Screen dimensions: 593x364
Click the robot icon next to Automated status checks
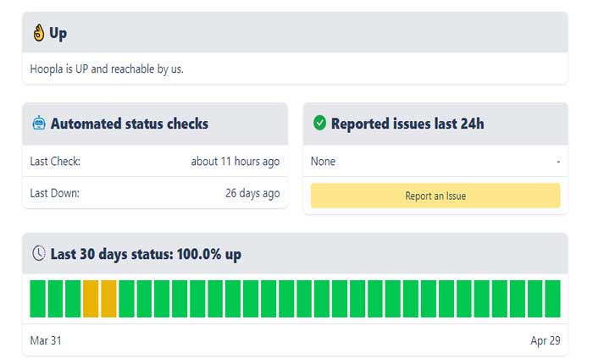pyautogui.click(x=39, y=124)
